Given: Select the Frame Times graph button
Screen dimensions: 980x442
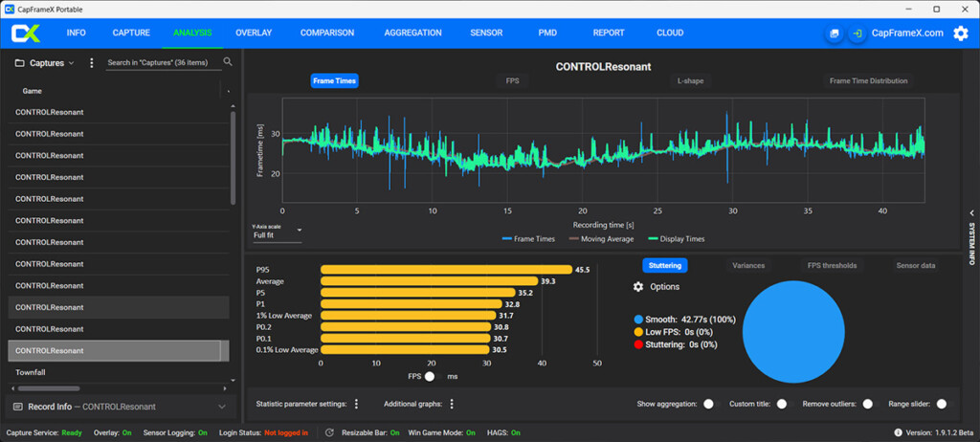Looking at the screenshot, I should tap(334, 80).
